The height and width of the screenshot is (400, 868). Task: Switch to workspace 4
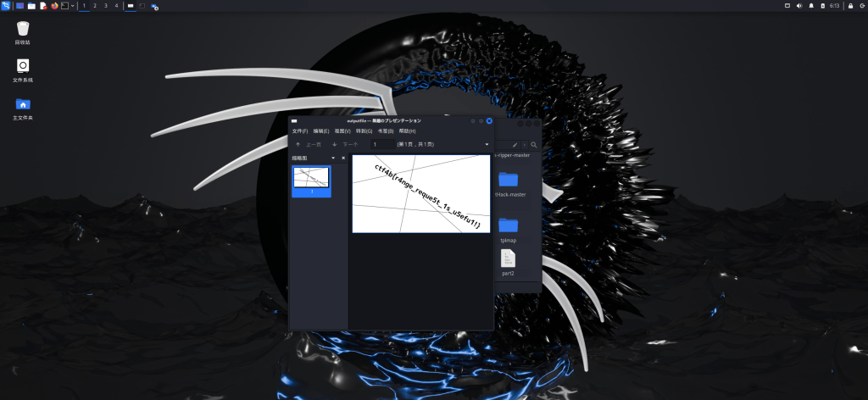tap(116, 6)
